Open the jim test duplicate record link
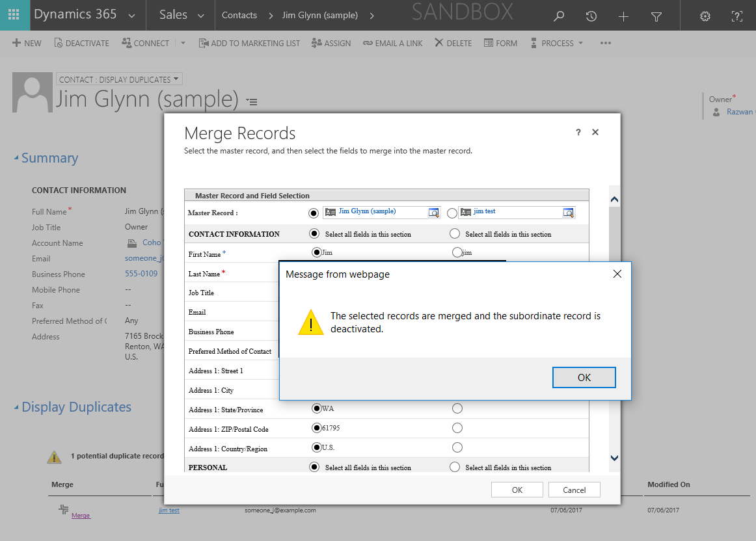The image size is (756, 541). coord(169,510)
